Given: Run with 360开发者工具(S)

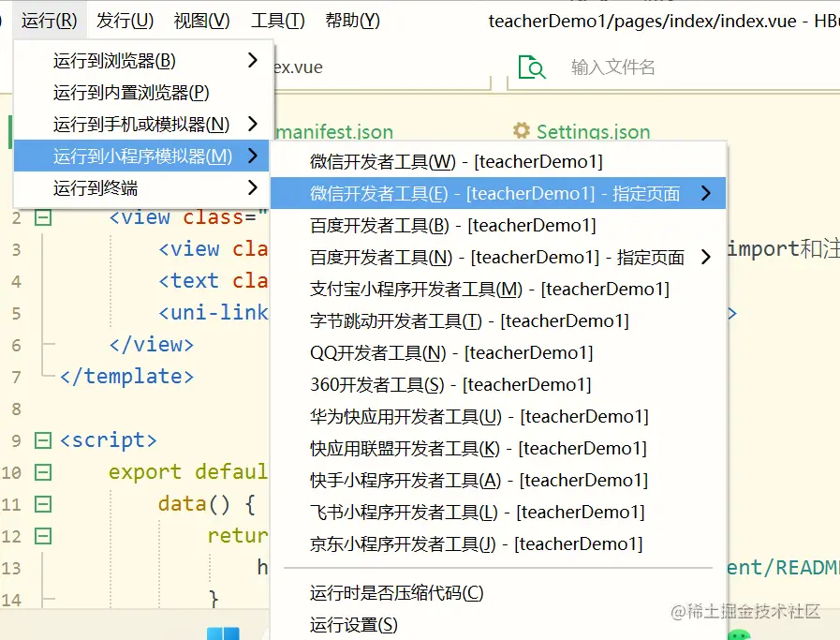Looking at the screenshot, I should (498, 384).
